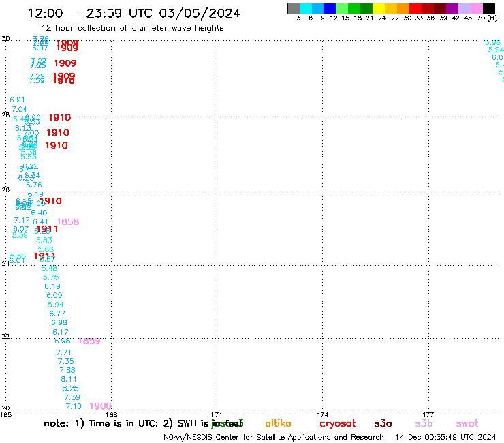Click the 'cryosat' satellite legend label

coord(338,424)
